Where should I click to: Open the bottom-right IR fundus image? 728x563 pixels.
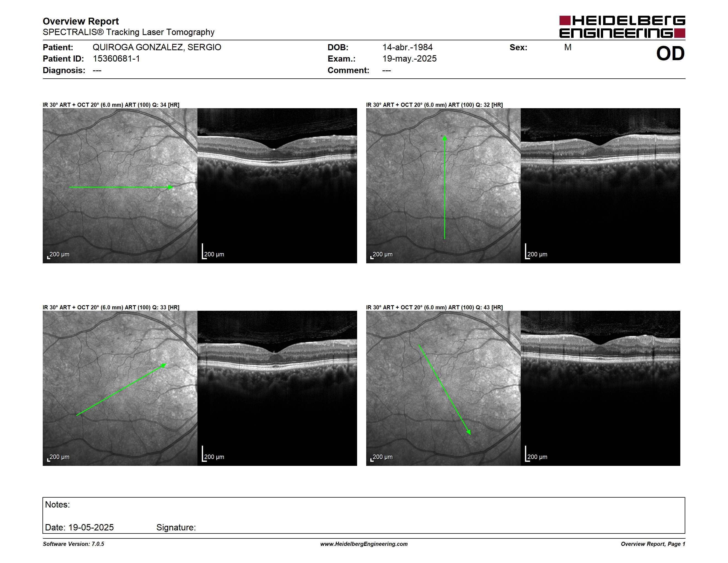click(x=443, y=388)
